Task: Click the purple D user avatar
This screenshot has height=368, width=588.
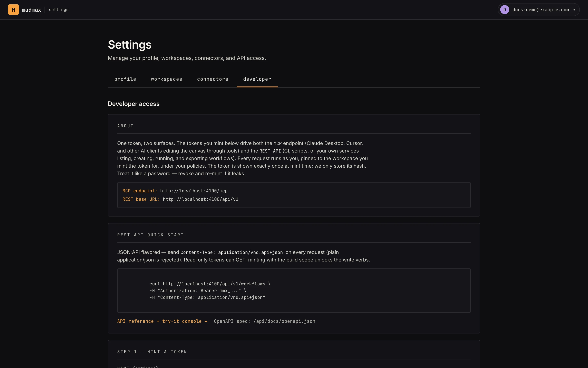Action: point(505,10)
